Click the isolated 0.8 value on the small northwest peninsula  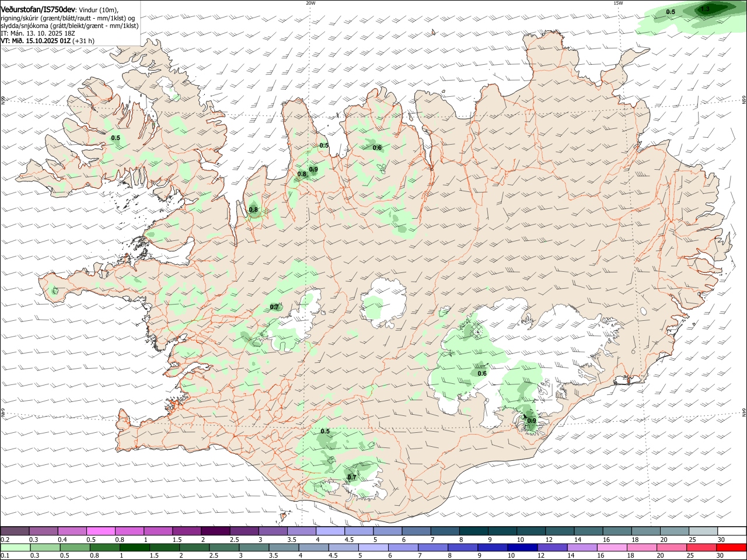click(253, 209)
